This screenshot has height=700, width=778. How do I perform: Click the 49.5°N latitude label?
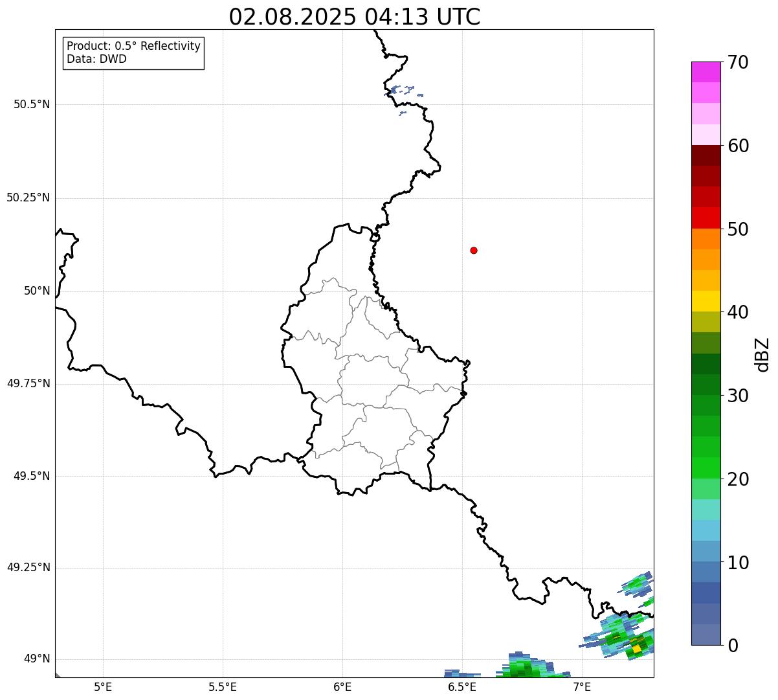(x=32, y=476)
